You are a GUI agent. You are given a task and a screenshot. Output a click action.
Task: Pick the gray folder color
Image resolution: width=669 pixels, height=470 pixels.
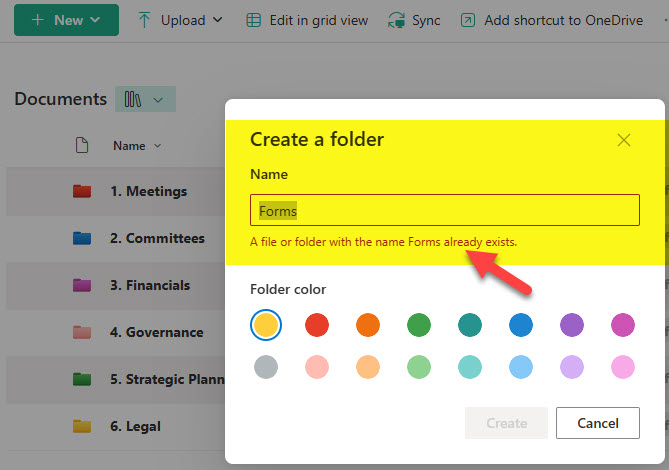266,367
